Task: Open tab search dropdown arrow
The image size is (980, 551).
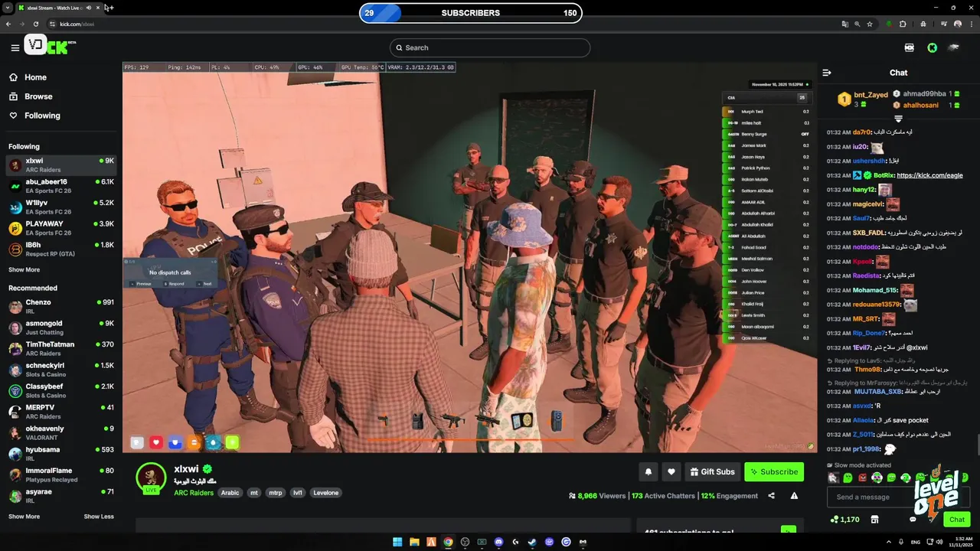Action: (x=8, y=8)
